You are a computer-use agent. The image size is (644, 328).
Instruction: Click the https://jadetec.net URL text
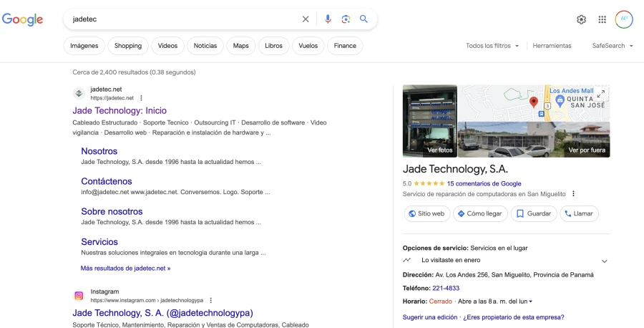(x=112, y=98)
